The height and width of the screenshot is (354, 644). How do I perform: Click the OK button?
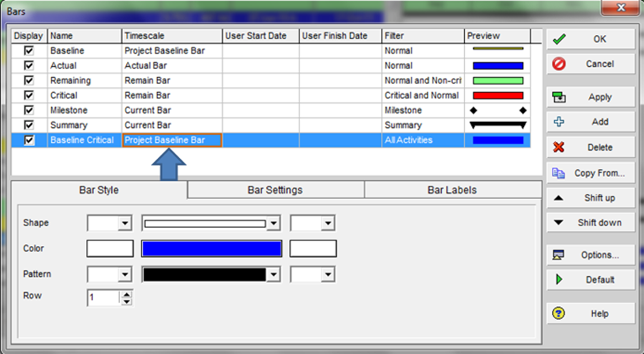[x=591, y=39]
